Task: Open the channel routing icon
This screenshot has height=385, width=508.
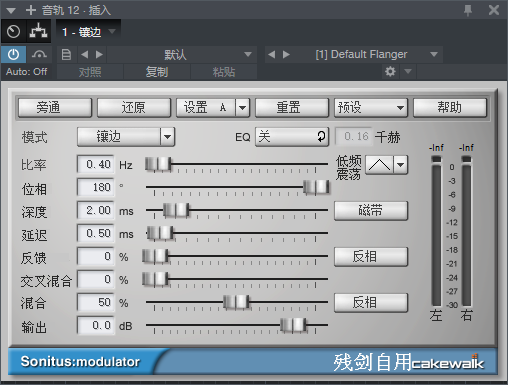Action: click(x=39, y=31)
